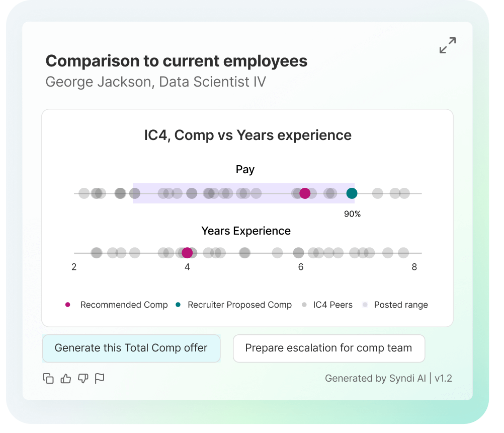This screenshot has width=504, height=433.
Task: Select the teal recruiter proposed point at 90%
Action: tap(352, 193)
